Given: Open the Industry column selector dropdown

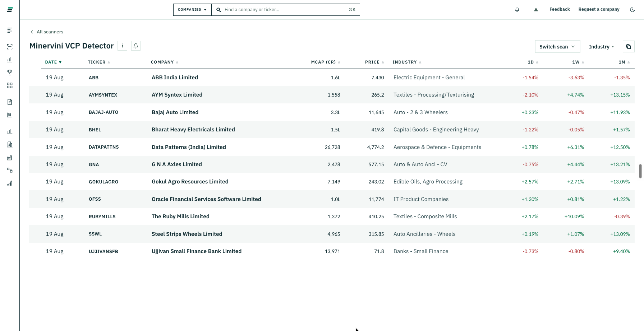Looking at the screenshot, I should click(x=601, y=47).
